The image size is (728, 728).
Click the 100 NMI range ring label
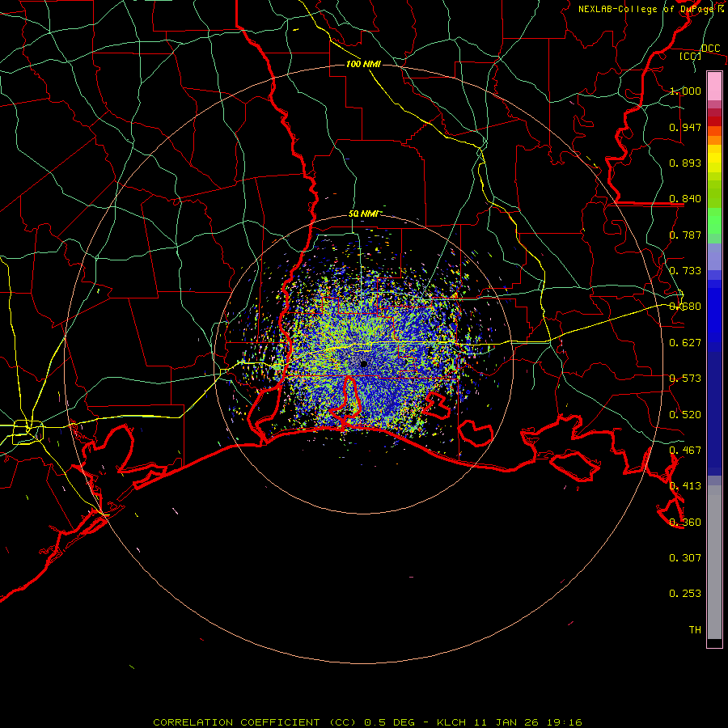pyautogui.click(x=363, y=64)
